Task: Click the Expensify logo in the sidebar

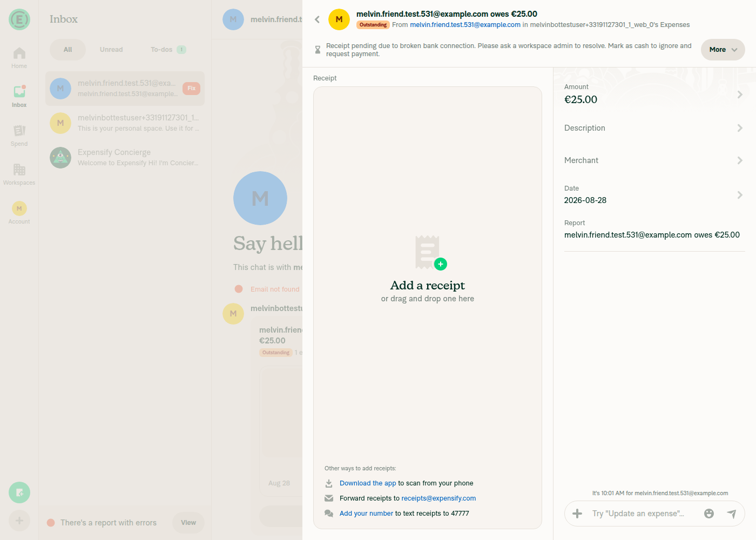Action: 19,19
